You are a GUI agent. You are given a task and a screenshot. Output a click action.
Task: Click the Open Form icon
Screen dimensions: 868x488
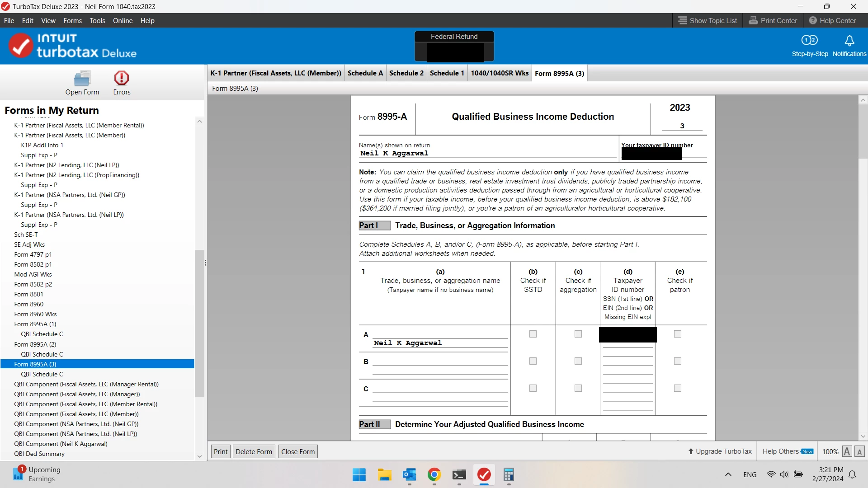tap(82, 79)
